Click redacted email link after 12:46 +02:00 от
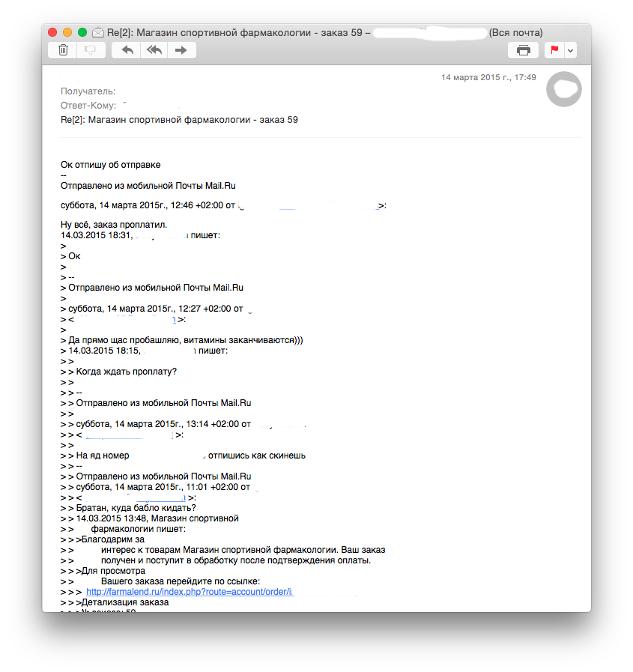 (x=309, y=206)
